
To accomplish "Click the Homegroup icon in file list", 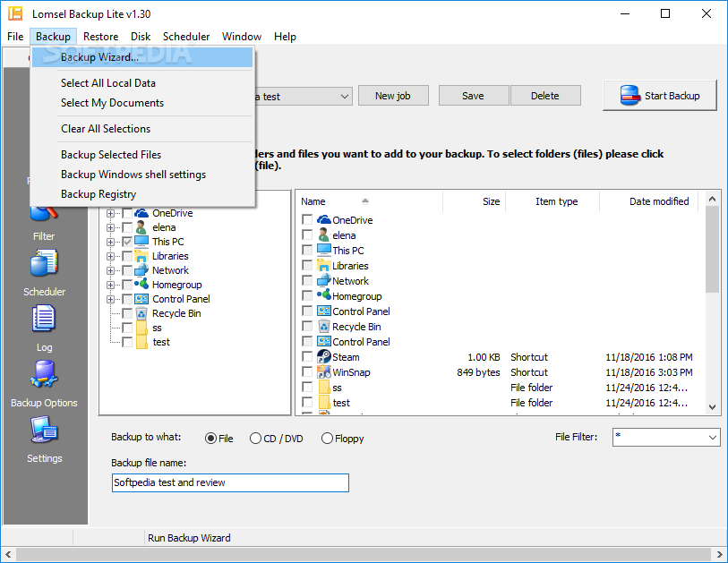I will tap(323, 295).
